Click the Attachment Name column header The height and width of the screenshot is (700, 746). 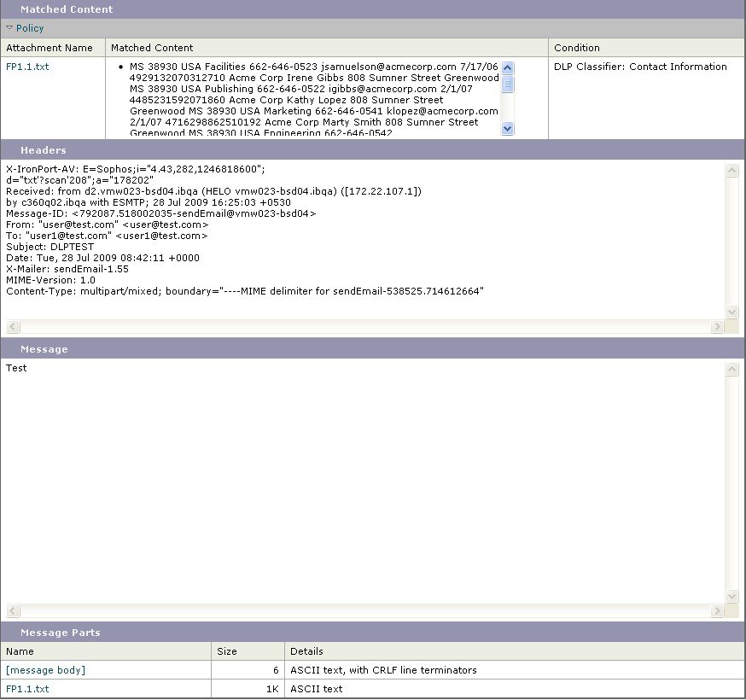tap(50, 48)
